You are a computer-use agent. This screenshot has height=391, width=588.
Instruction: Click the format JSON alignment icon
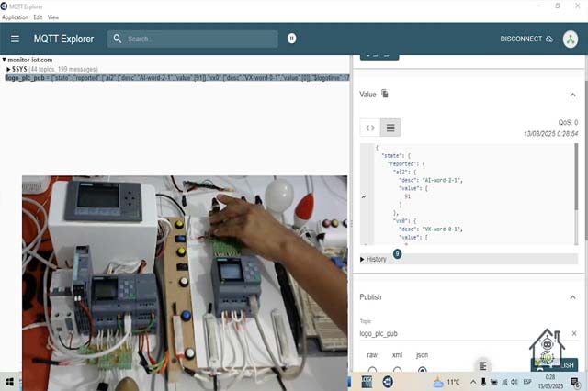[x=482, y=365]
